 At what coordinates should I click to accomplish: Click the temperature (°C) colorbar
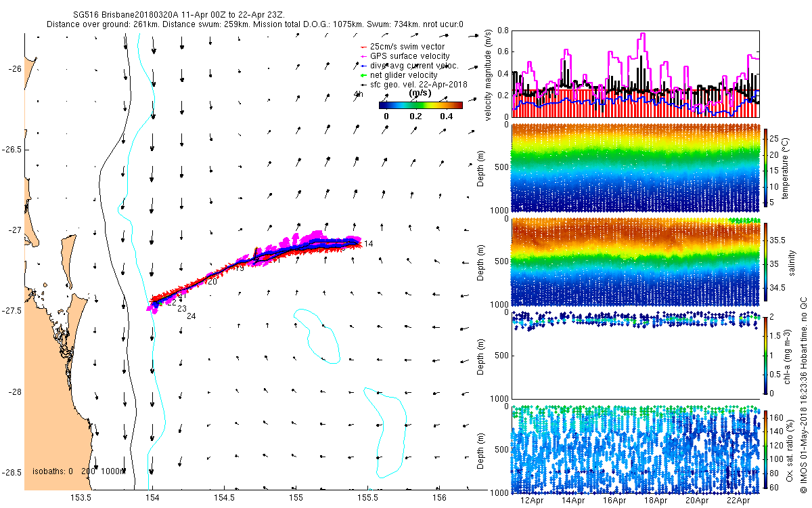click(x=765, y=167)
